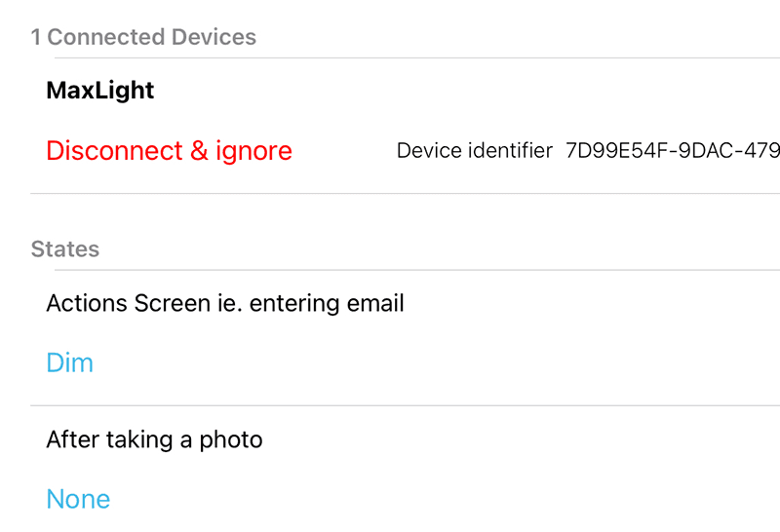Screen dimensions: 780x532
Task: Disconnect and ignore the MaxLight device
Action: pos(169,151)
